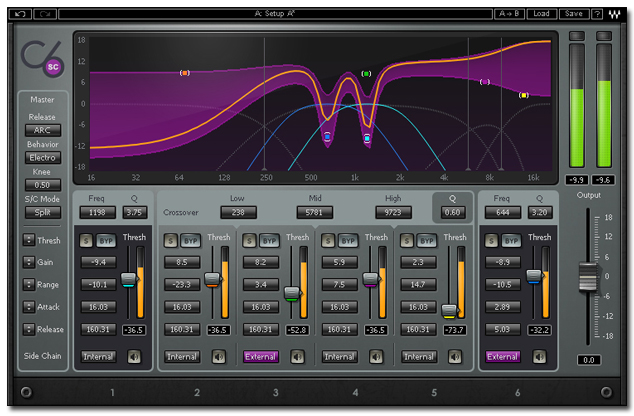
Task: Click band 1 listen speaker icon
Action: coord(134,357)
